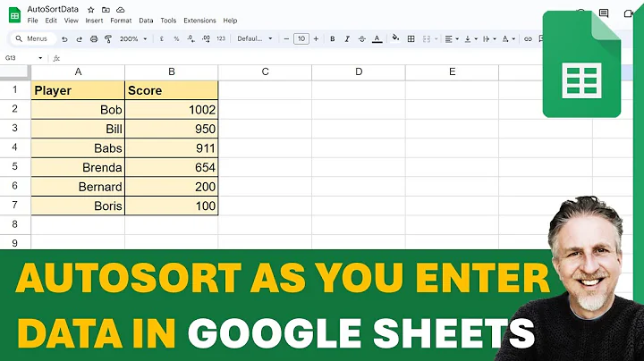Select the cell containing Bernard
Image resolution: width=644 pixels, height=361 pixels.
78,187
